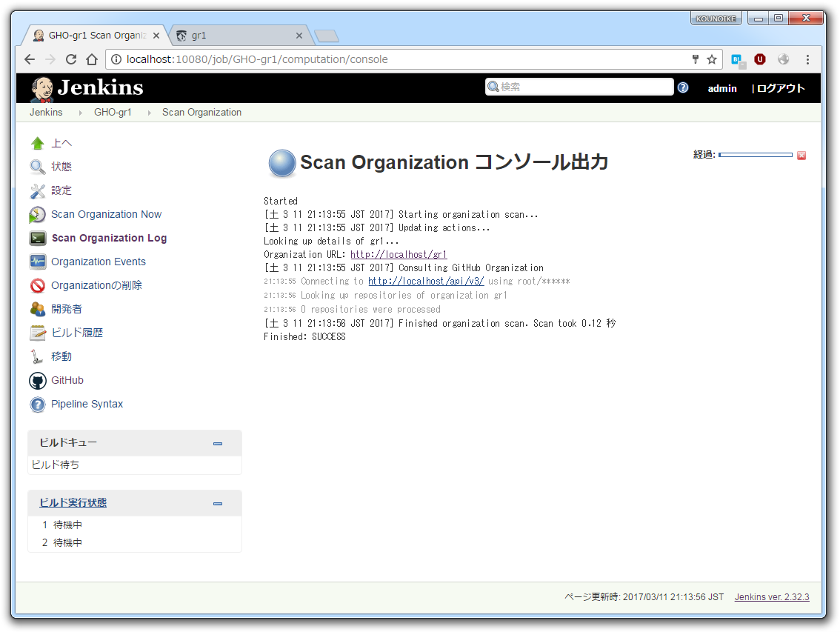Image resolution: width=840 pixels, height=632 pixels.
Task: Open Pipeline Syntax help icon
Action: coord(37,404)
